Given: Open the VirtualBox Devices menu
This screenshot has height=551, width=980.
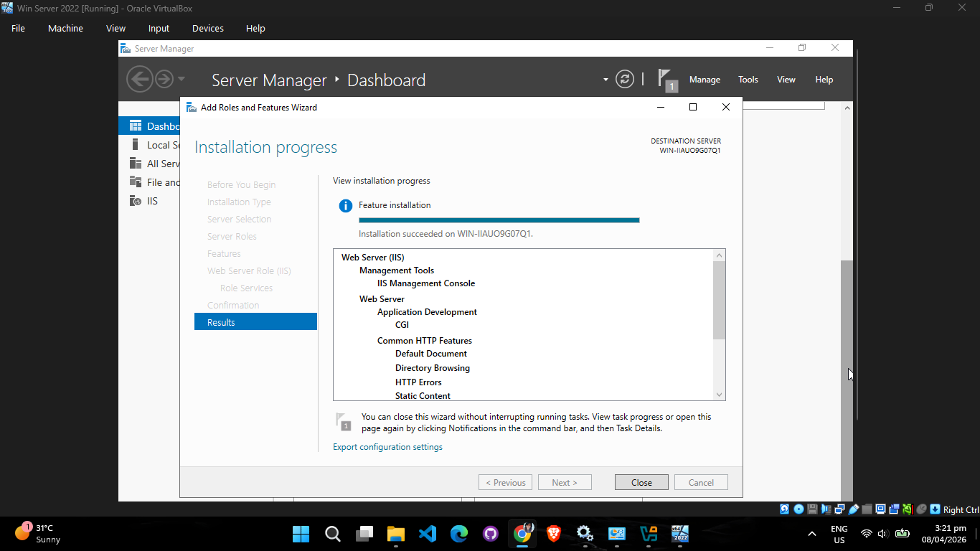Looking at the screenshot, I should coord(208,28).
